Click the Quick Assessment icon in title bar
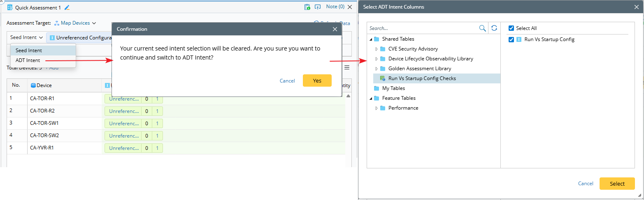 tap(10, 7)
